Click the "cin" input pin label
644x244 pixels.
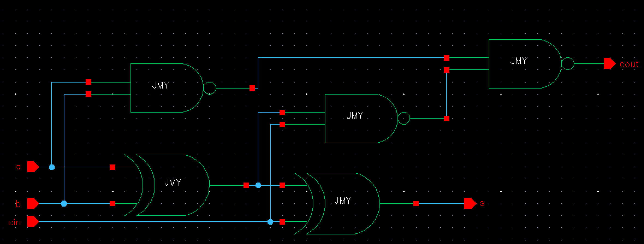coord(14,222)
